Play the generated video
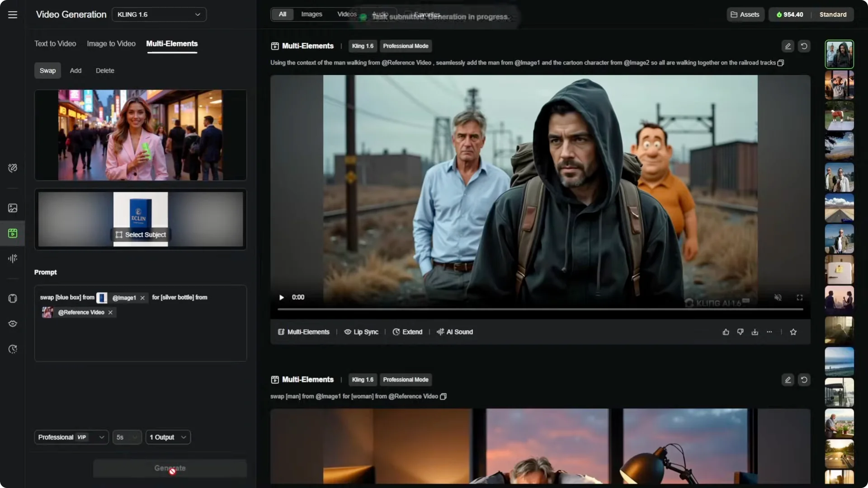This screenshot has width=868, height=488. [x=281, y=297]
